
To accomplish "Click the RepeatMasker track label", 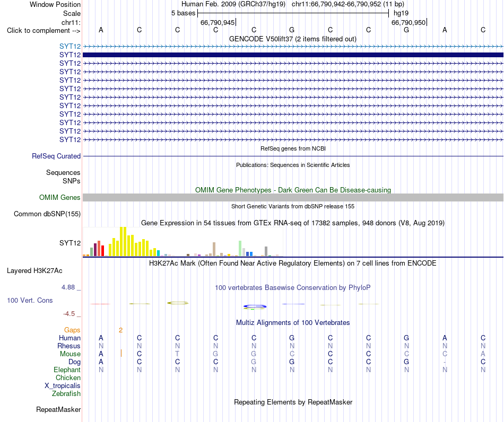I will (x=58, y=410).
